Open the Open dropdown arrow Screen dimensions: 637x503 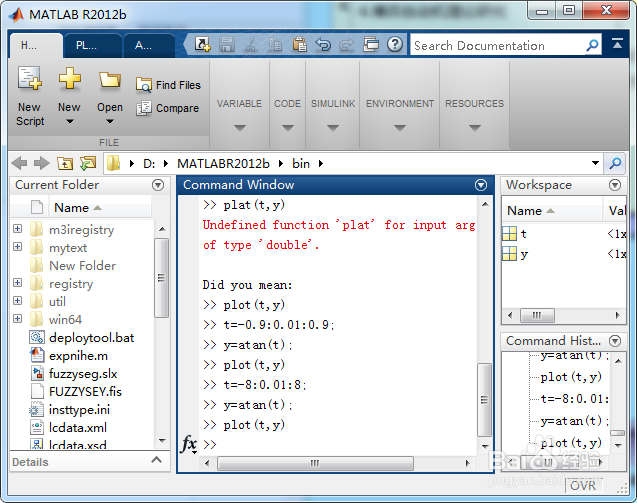click(x=110, y=121)
